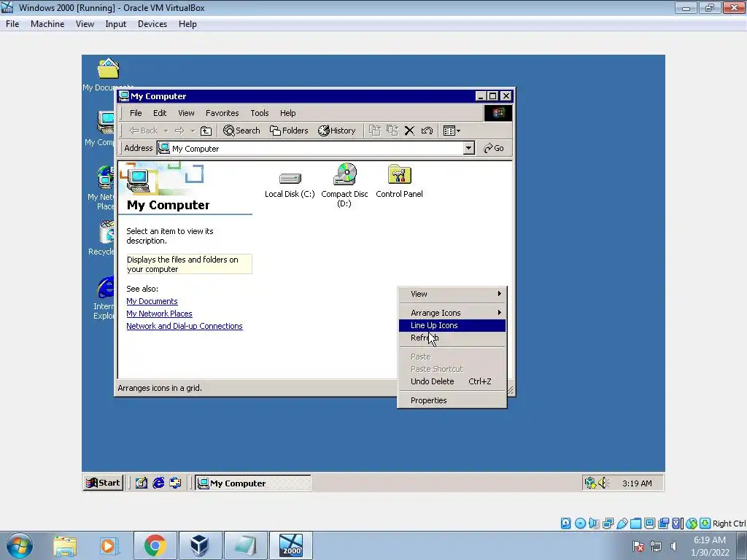Click the Move To toolbar icon
The height and width of the screenshot is (560, 747).
tap(375, 131)
